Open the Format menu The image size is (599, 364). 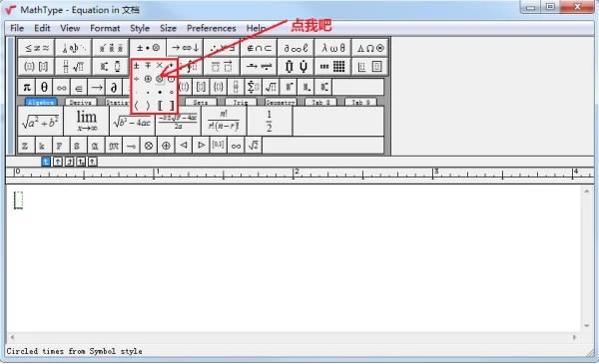[x=105, y=28]
